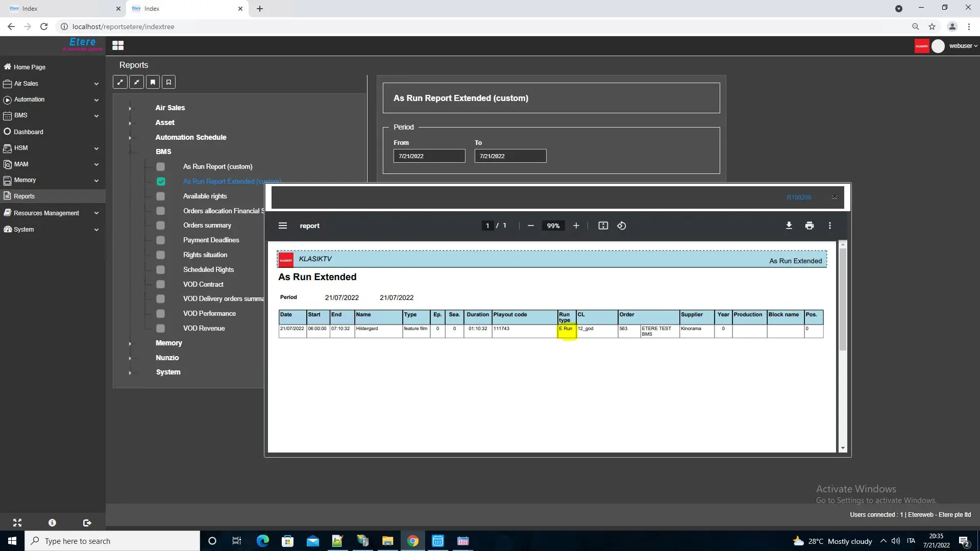This screenshot has height=551, width=980.
Task: Zoom in the report viewer
Action: [x=576, y=226]
